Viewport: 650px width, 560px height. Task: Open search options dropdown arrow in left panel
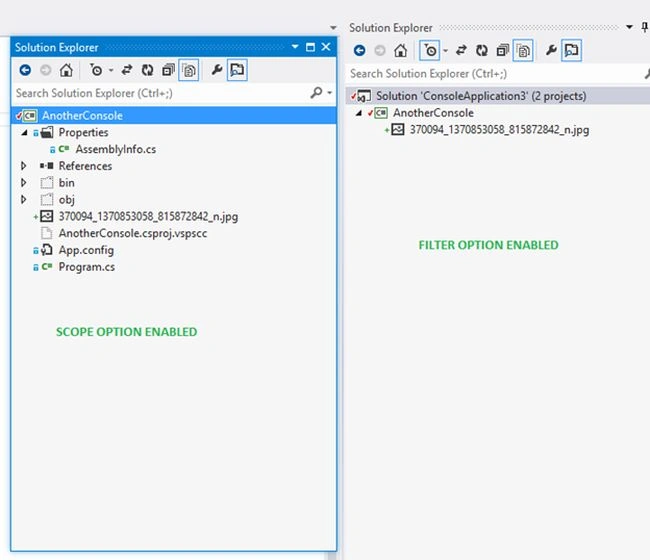[x=330, y=92]
